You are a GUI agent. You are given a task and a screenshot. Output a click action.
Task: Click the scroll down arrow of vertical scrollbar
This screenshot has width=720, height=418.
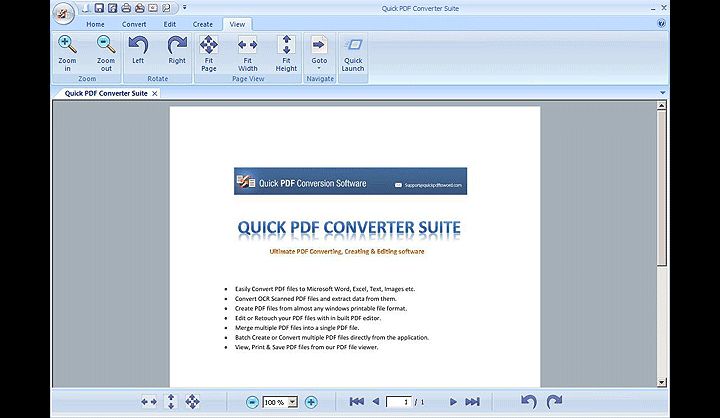661,382
